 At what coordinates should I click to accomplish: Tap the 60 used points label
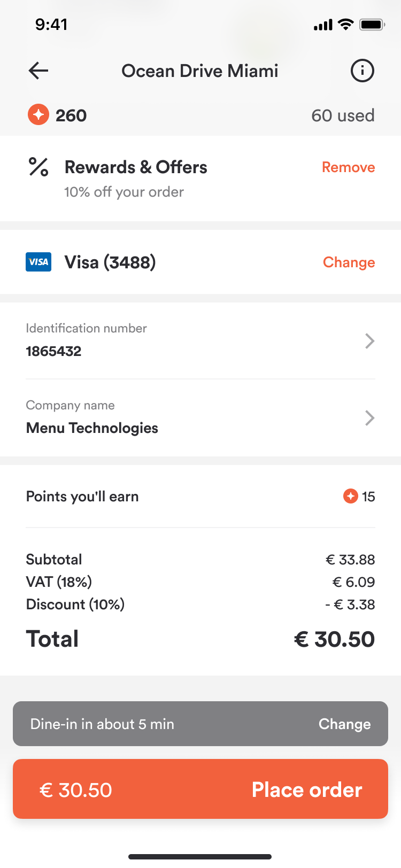(343, 115)
